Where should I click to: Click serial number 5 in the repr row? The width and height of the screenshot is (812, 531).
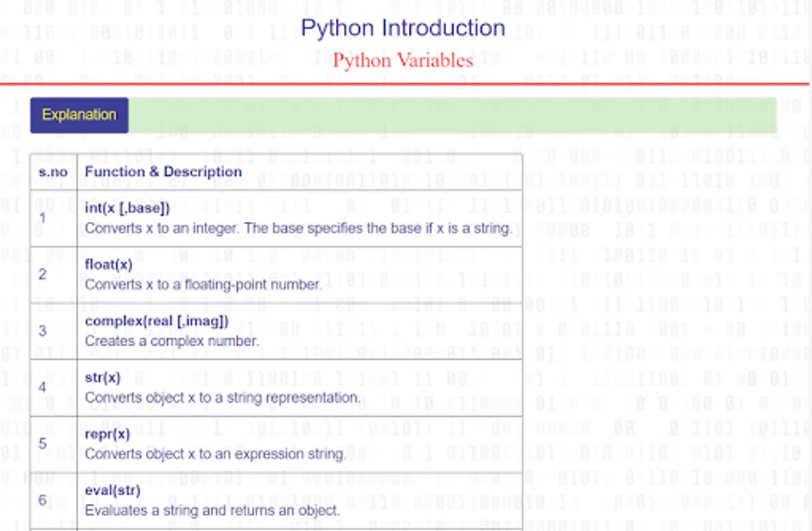[x=42, y=444]
